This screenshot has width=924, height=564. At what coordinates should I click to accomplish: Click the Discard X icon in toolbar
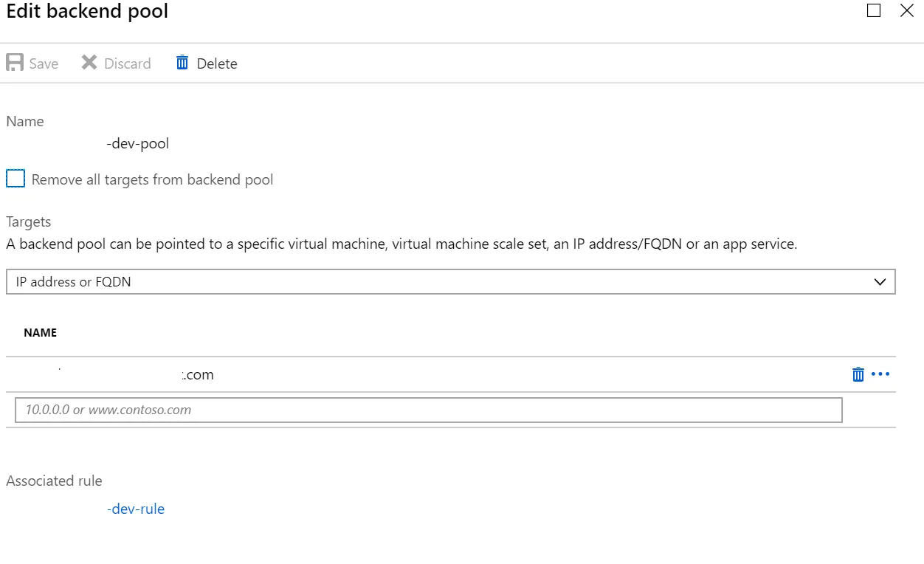click(89, 63)
